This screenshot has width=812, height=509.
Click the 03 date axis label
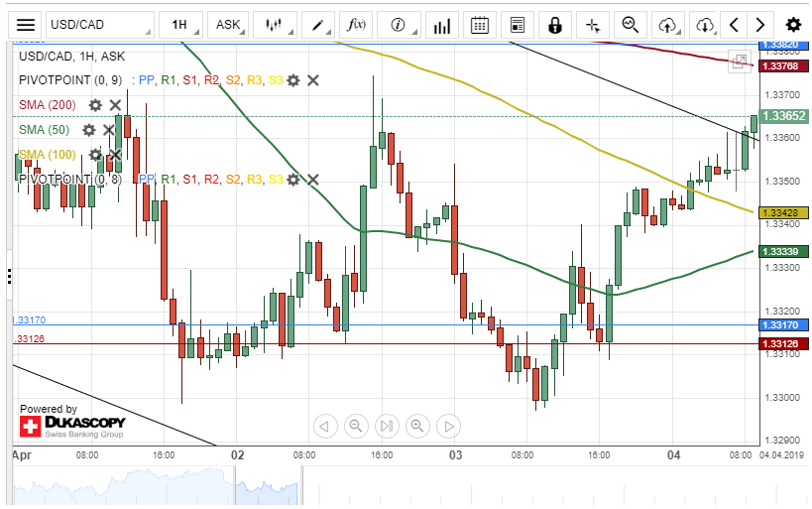pos(456,455)
